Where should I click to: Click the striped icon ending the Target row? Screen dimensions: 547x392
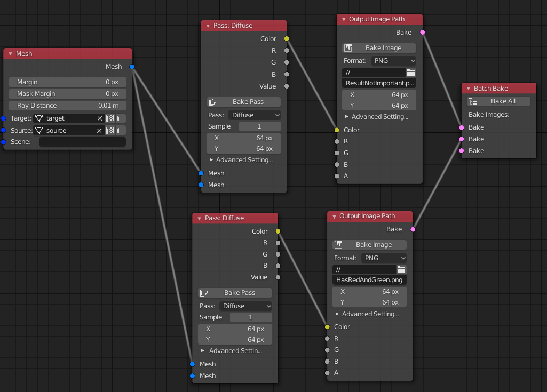tap(121, 118)
